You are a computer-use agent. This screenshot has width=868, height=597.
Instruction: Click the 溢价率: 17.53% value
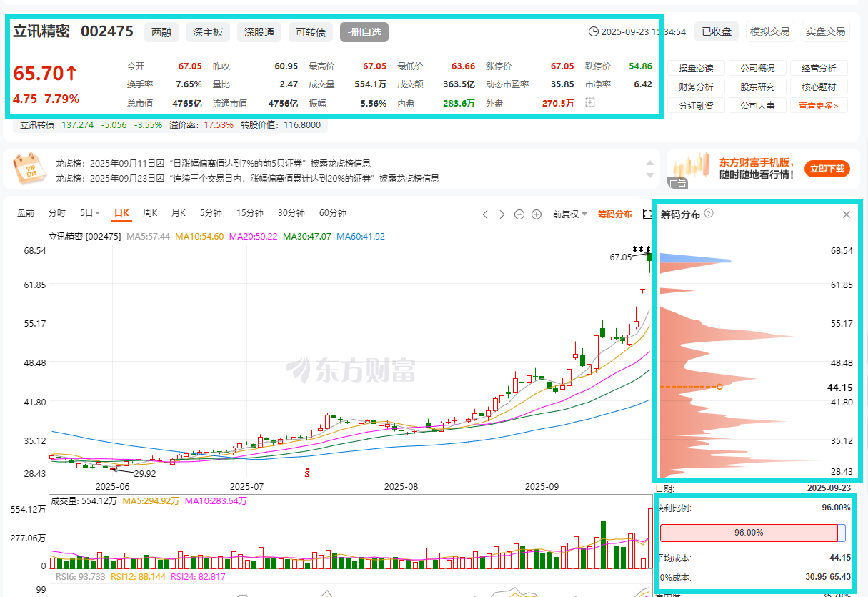tap(201, 125)
